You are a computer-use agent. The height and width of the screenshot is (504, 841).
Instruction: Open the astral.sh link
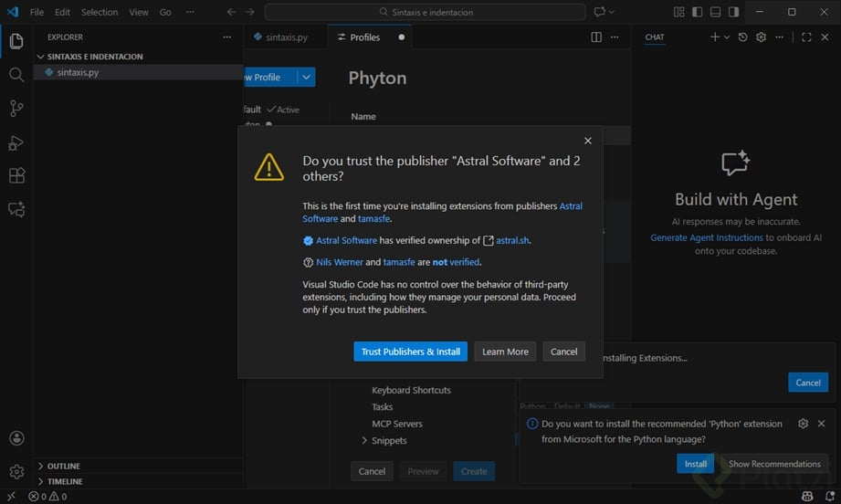pyautogui.click(x=512, y=240)
